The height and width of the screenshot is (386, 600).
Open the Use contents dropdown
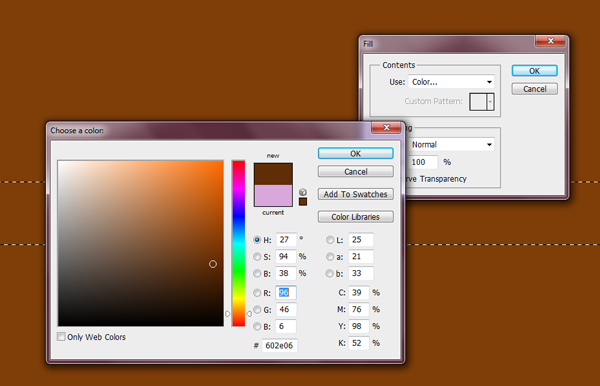tap(452, 82)
